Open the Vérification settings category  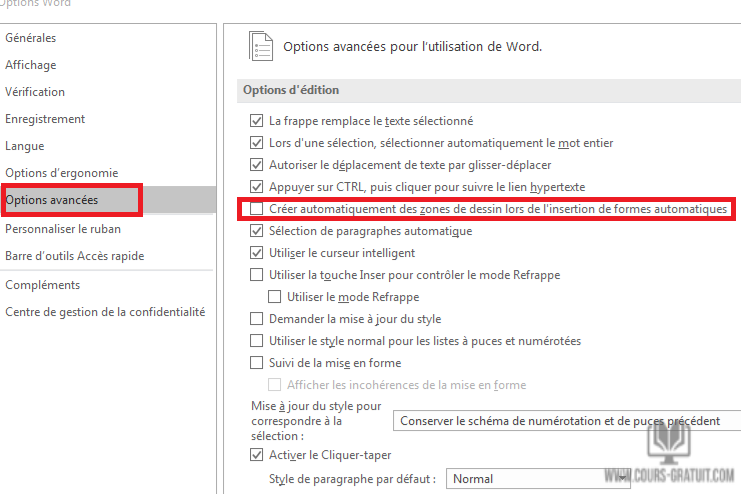coord(35,92)
